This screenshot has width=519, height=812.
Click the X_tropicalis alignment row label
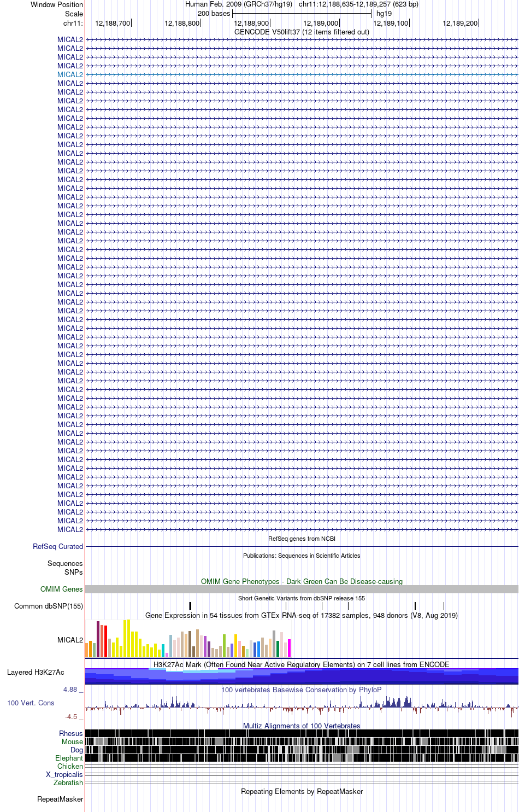(x=64, y=774)
